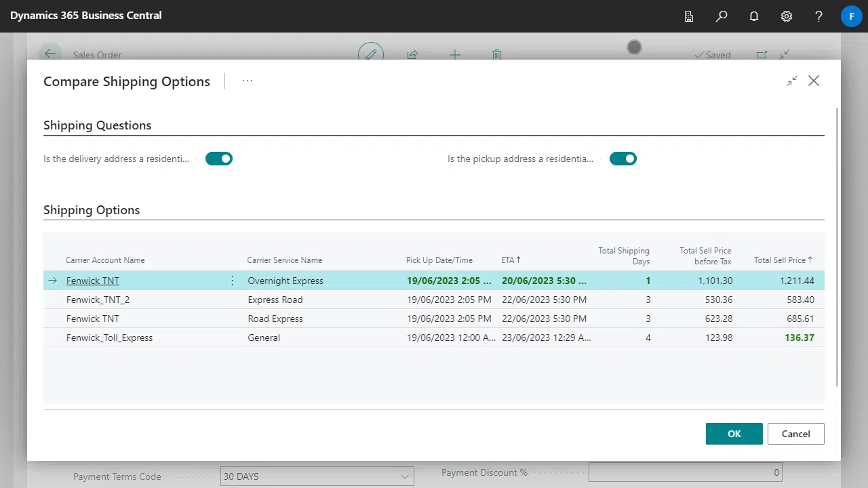Open row options for Fenwick TNT
Viewport: 868px width, 488px height.
tap(233, 281)
